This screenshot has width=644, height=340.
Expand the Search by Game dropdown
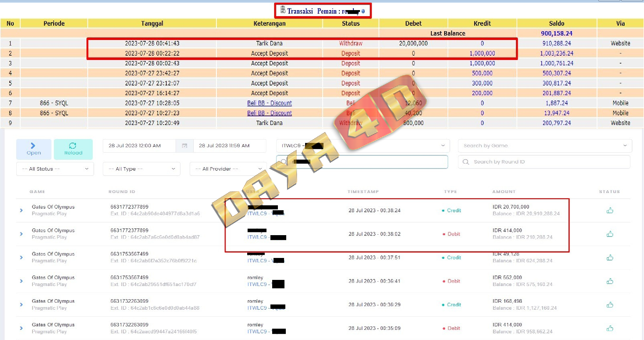point(544,146)
